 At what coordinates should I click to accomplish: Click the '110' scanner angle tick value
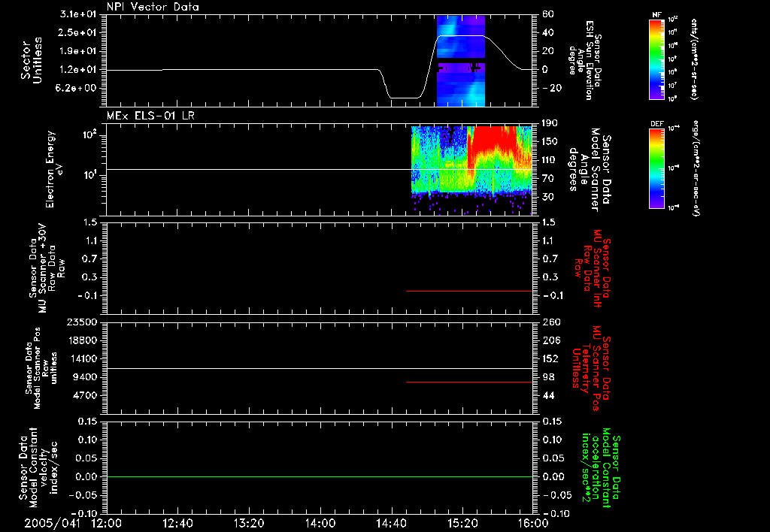pyautogui.click(x=550, y=160)
